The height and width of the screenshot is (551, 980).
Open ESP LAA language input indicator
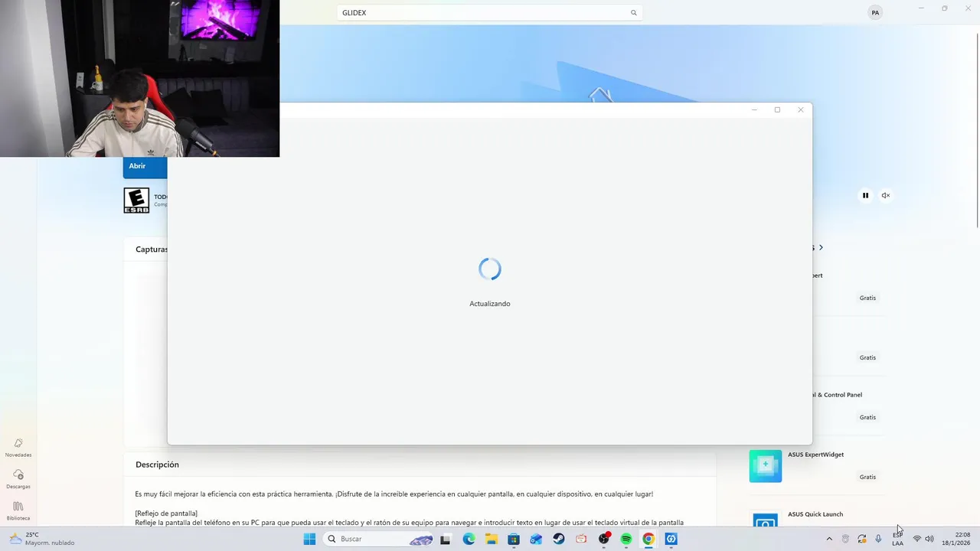[897, 539]
